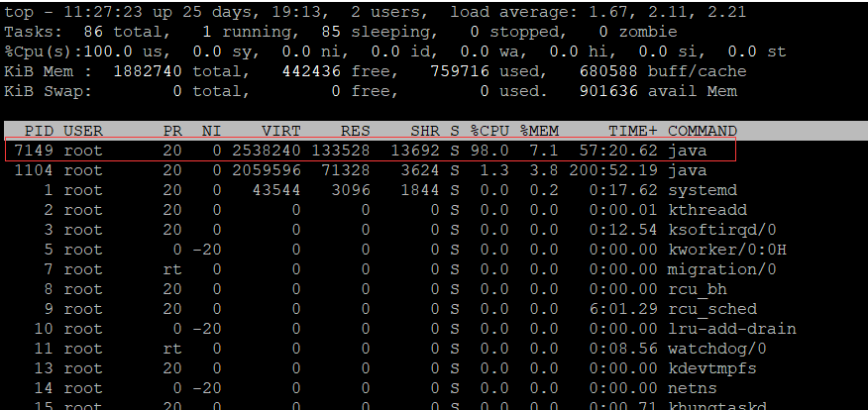
Task: Click the 98.0 CPU value for java
Action: 489,151
